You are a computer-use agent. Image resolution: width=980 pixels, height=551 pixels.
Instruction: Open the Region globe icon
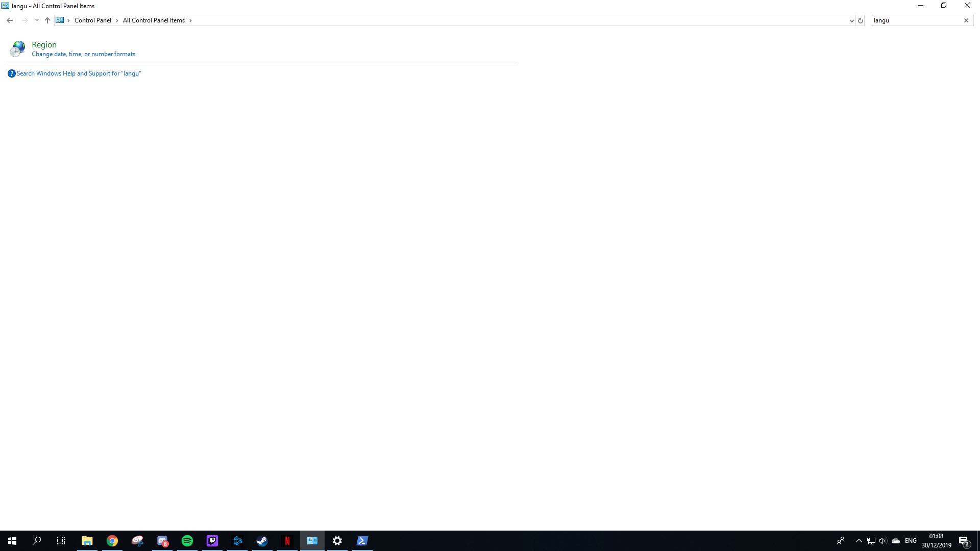click(x=17, y=48)
